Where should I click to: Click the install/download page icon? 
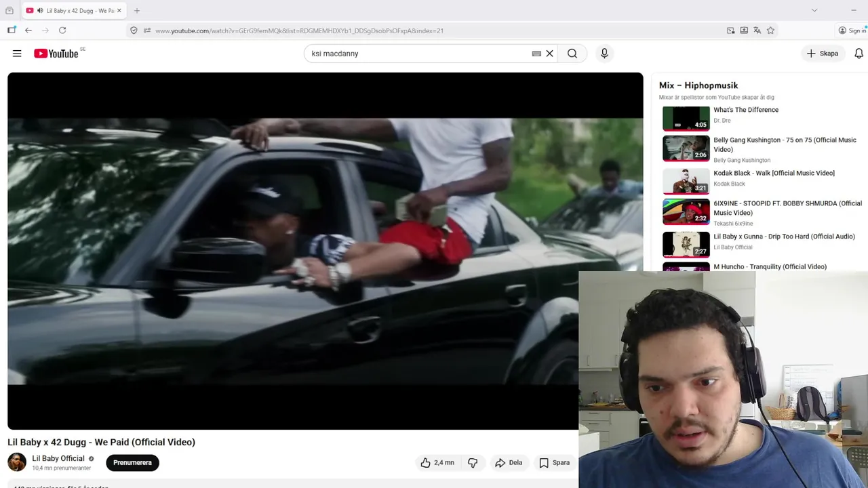744,30
